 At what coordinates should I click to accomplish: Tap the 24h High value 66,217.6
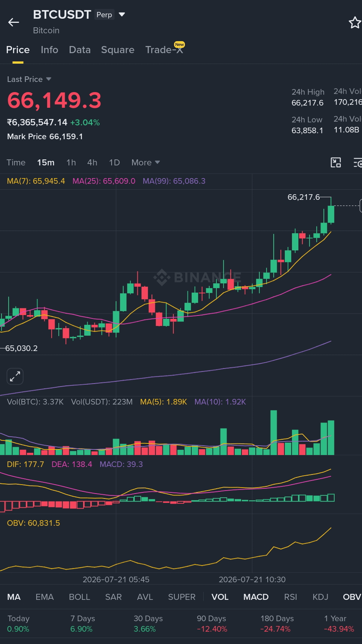(307, 103)
